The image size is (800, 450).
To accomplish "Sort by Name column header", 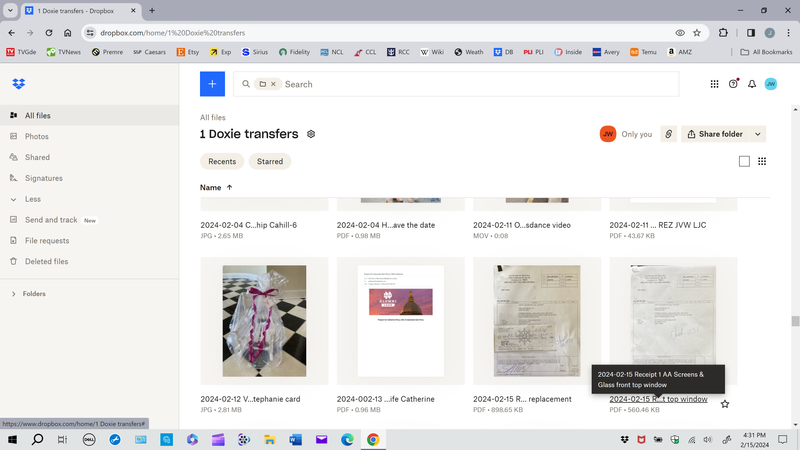I will click(216, 188).
